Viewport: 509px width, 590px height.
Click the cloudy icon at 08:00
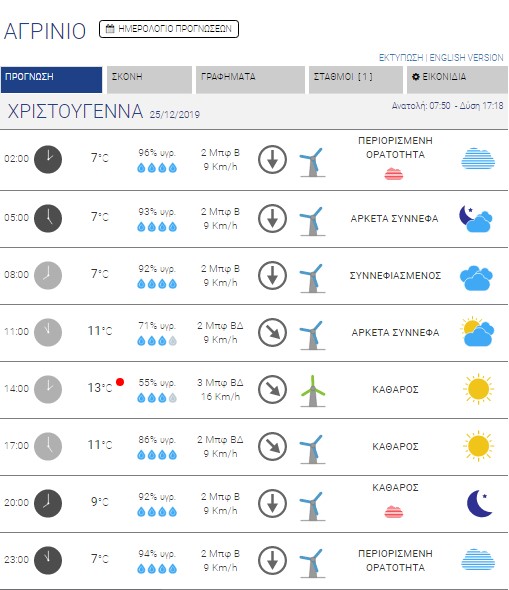(476, 278)
